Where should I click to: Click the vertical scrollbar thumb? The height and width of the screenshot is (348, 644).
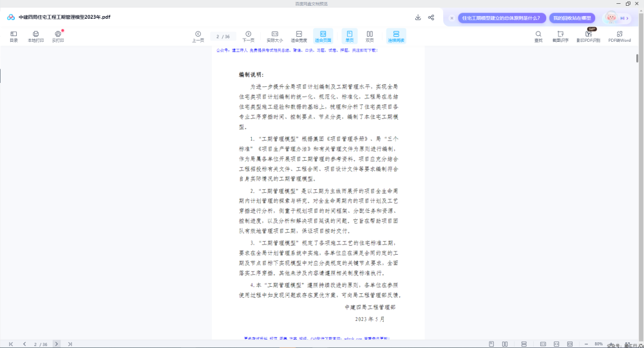point(637,58)
